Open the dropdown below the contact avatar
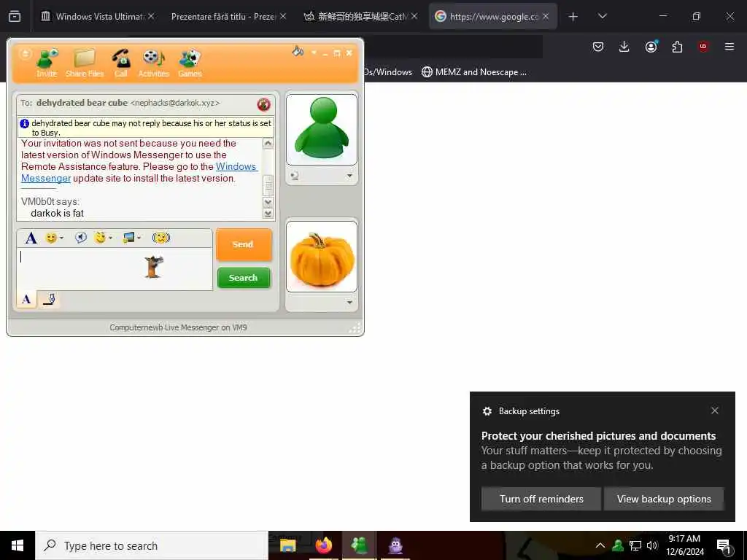 [x=349, y=176]
